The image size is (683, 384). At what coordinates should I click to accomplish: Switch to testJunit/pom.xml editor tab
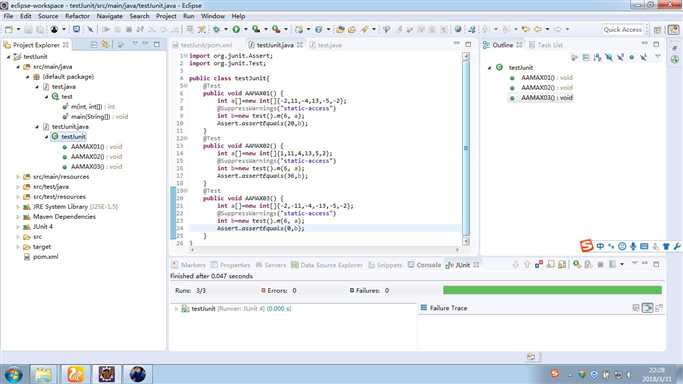click(x=202, y=45)
